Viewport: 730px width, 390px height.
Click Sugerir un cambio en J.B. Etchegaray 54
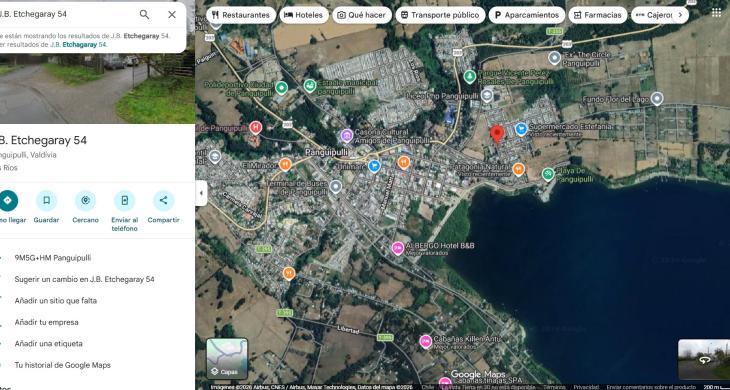pyautogui.click(x=84, y=279)
